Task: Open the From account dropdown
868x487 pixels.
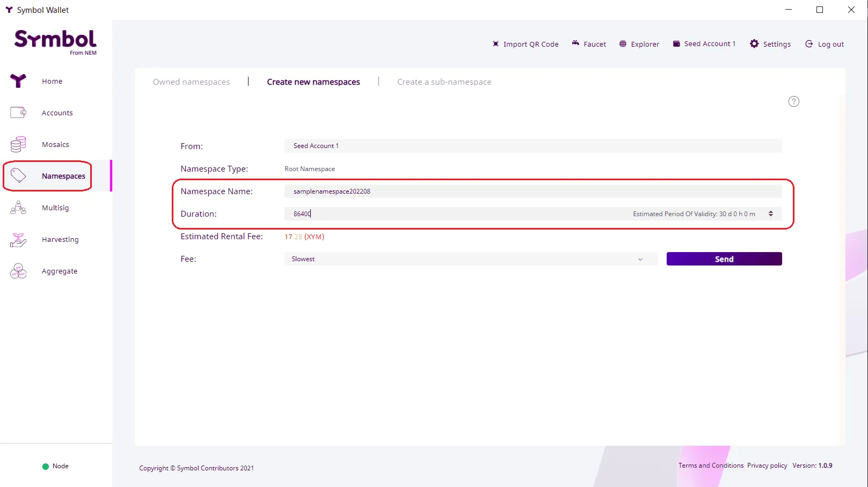Action: [x=533, y=146]
